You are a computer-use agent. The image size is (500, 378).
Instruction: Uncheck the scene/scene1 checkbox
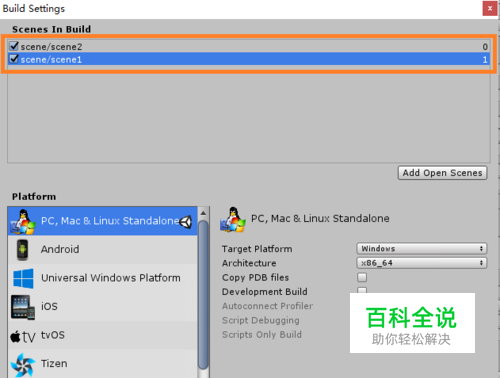point(14,59)
